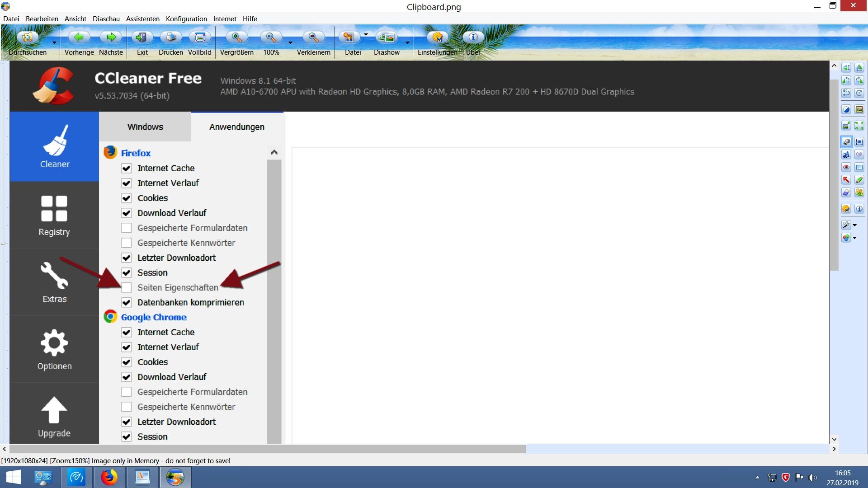Switch to the Windows tab
Image resolution: width=868 pixels, height=488 pixels.
pos(145,127)
